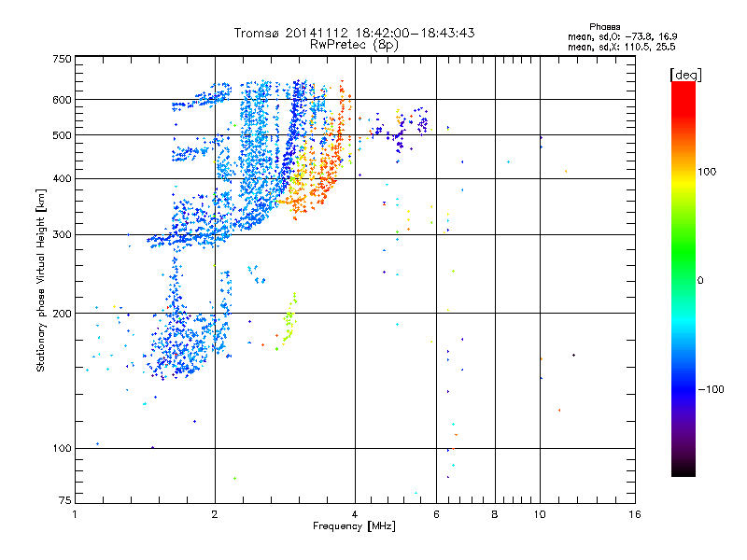Click the y-axis tick label '500'
The width and height of the screenshot is (747, 560).
click(63, 135)
